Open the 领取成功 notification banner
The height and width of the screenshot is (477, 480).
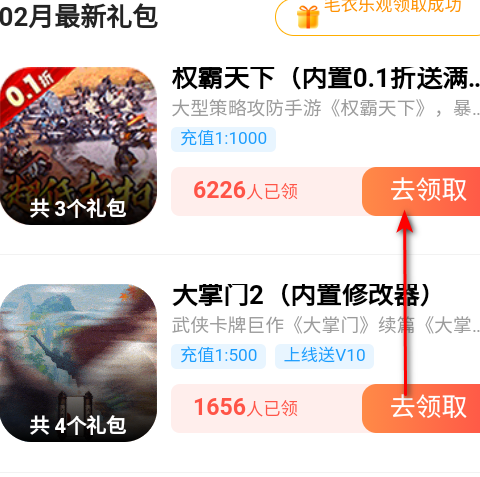pyautogui.click(x=378, y=15)
